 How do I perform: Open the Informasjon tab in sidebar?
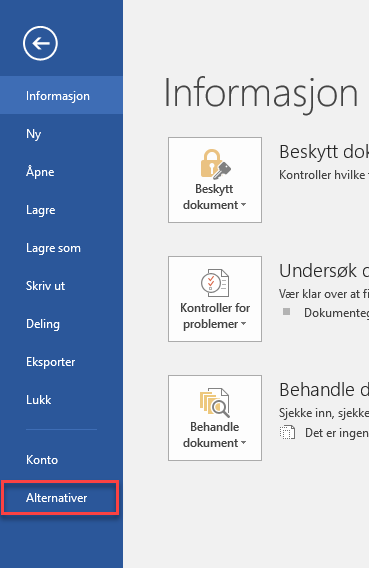(x=62, y=96)
